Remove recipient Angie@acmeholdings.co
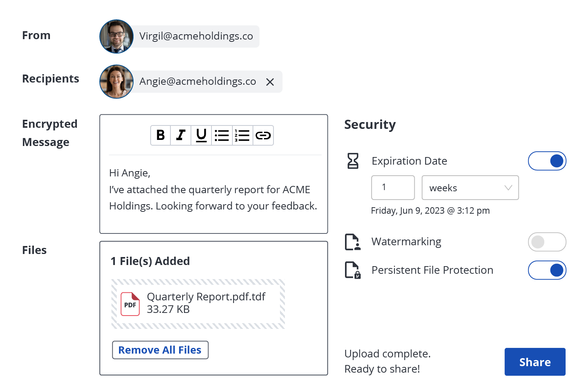Viewport: 585px width, 392px height. point(270,82)
